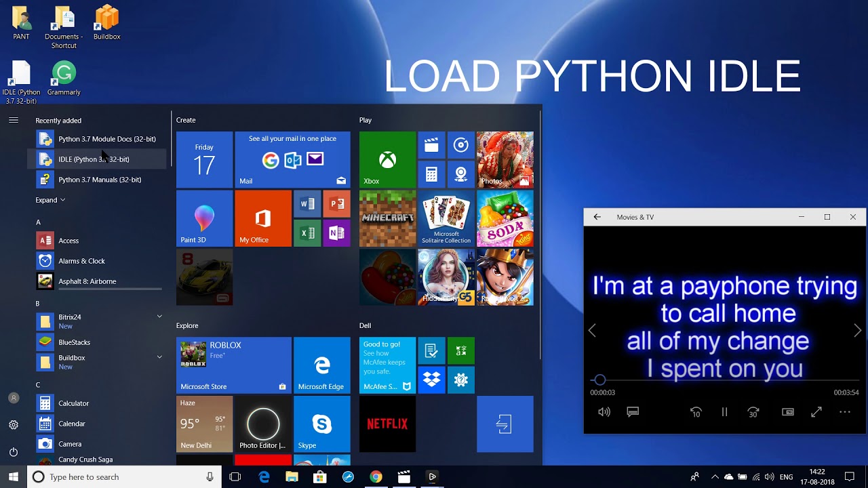Launch the Minecraft tile

click(387, 218)
